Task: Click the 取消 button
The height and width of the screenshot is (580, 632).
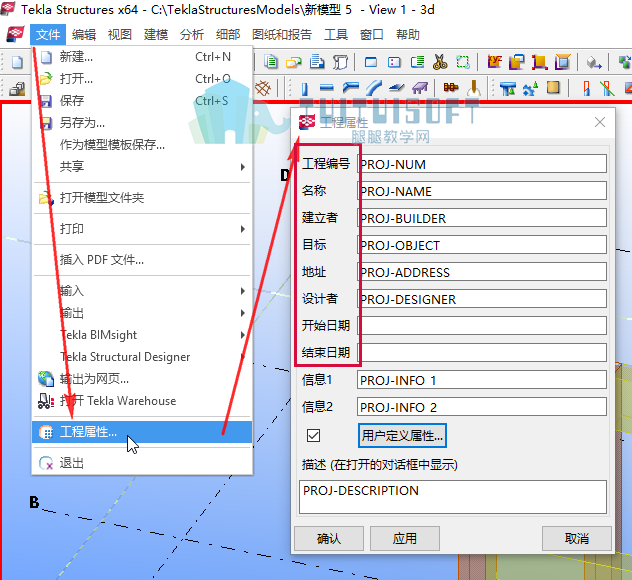Action: (x=577, y=538)
